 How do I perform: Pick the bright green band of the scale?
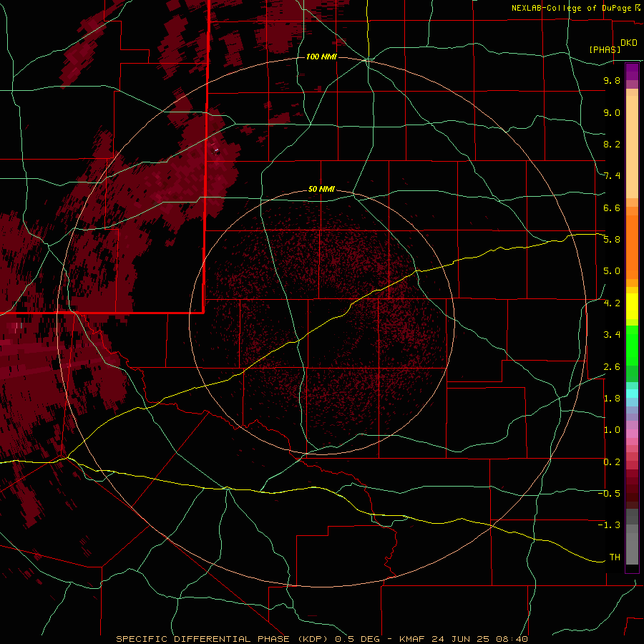click(x=632, y=345)
